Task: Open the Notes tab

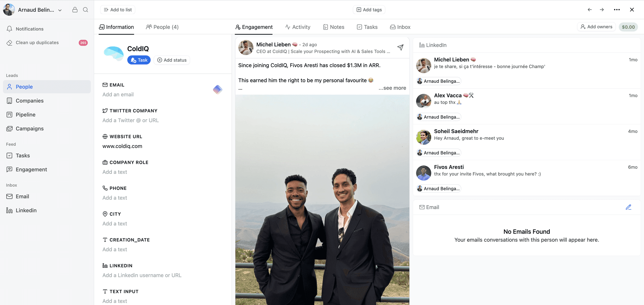Action: click(334, 27)
